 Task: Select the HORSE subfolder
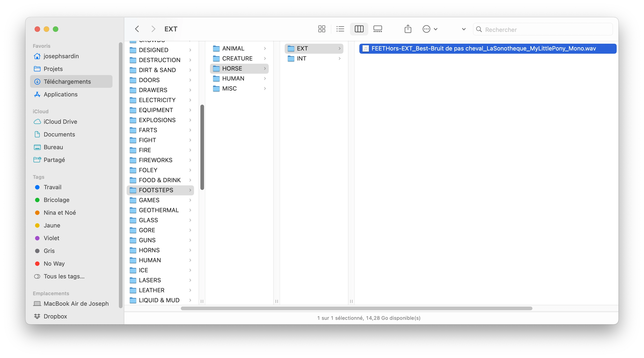coord(239,68)
